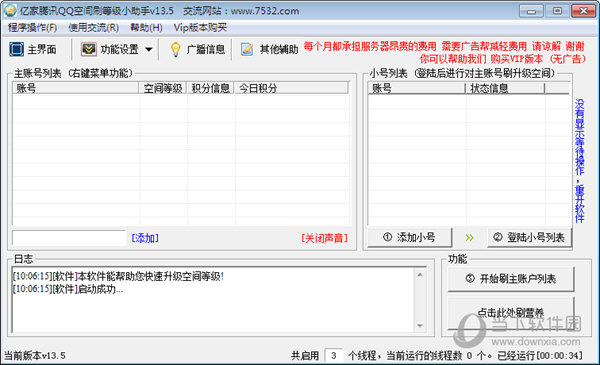The image size is (600, 365).
Task: Start 开始刷主账户列表 button
Action: click(511, 279)
